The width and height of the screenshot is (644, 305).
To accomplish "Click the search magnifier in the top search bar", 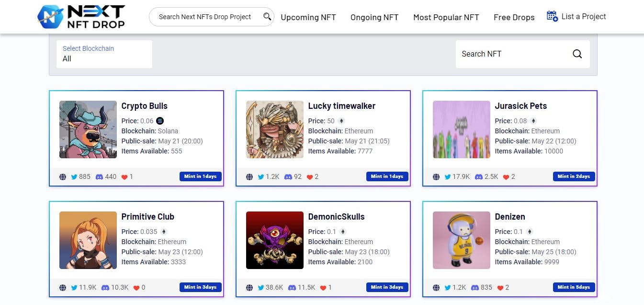I will [267, 16].
